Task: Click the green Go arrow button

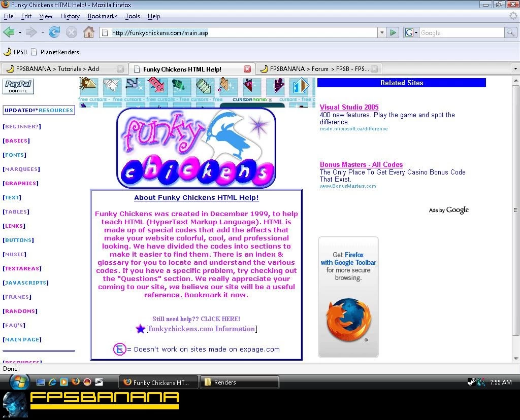Action: coord(393,32)
